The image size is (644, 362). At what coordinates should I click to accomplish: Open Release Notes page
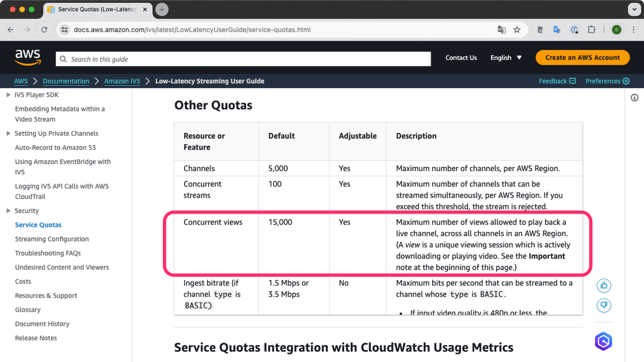click(36, 338)
